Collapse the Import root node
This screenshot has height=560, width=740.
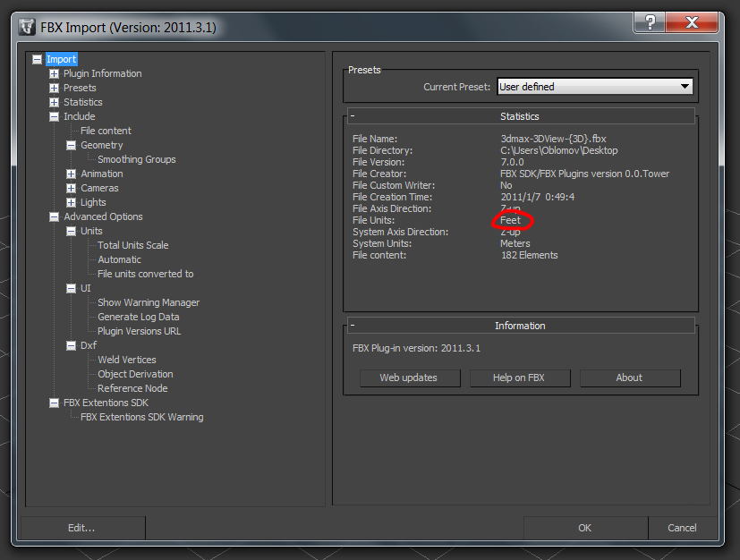coord(37,59)
